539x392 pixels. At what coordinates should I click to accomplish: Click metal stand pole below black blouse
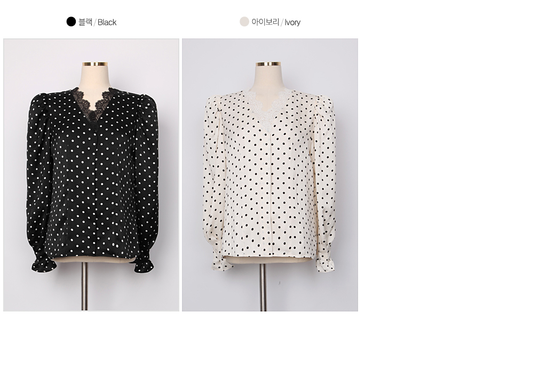(x=84, y=286)
